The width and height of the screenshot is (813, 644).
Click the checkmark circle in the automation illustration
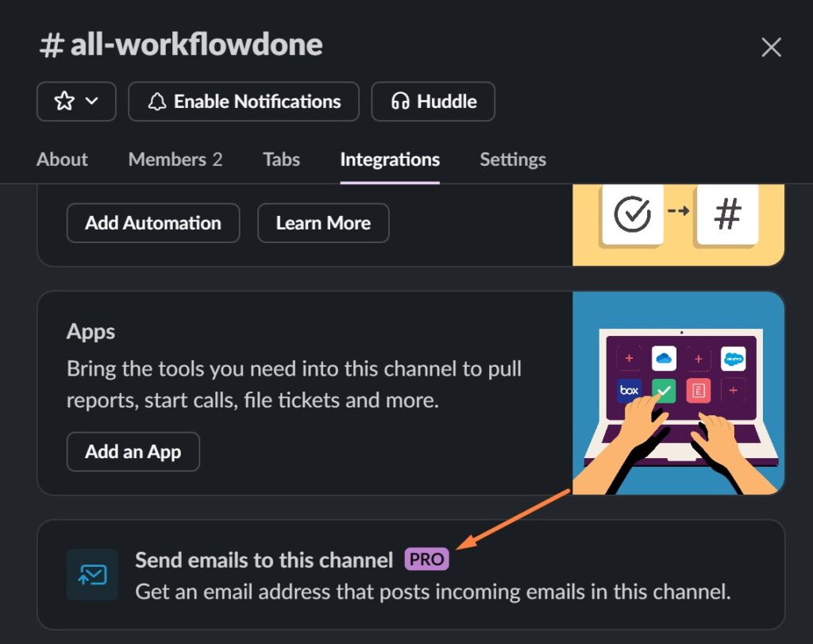click(x=632, y=214)
